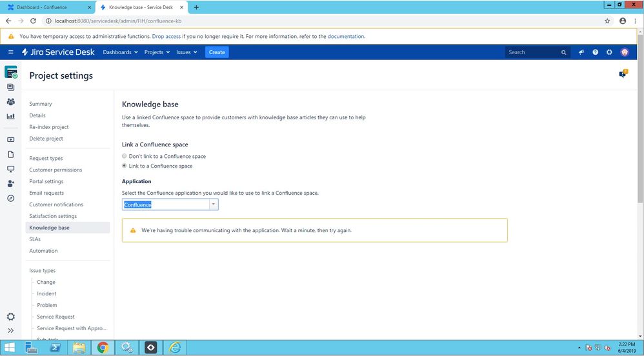Screen dimensions: 644x356
Task: Click the Create button
Action: pos(217,52)
